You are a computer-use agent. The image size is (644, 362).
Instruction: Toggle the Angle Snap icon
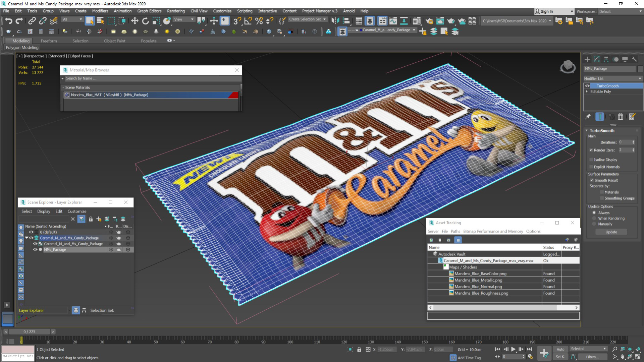(x=248, y=21)
